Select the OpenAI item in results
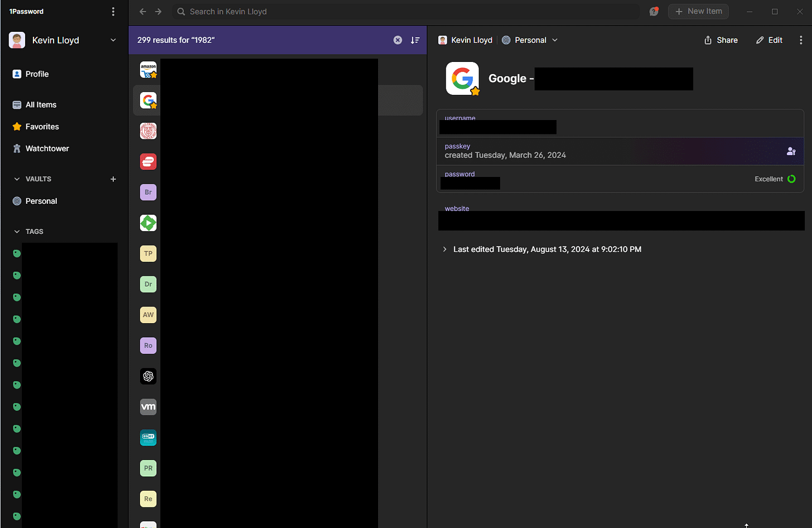The height and width of the screenshot is (528, 812). click(x=148, y=377)
